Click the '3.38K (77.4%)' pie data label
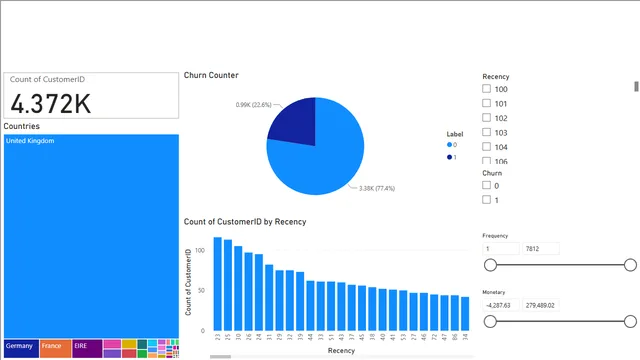 tap(377, 189)
